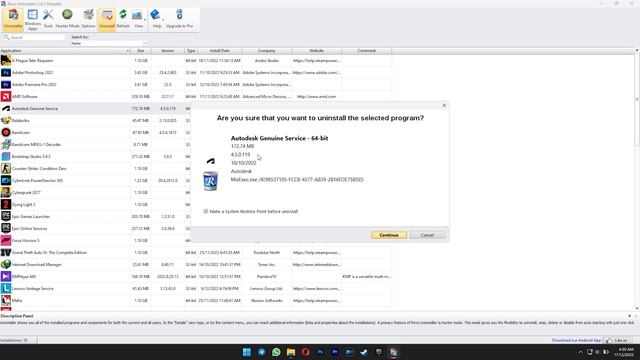The height and width of the screenshot is (360, 640).
Task: Select Adobe Premiere Pro 2022 icon
Action: tap(6, 84)
